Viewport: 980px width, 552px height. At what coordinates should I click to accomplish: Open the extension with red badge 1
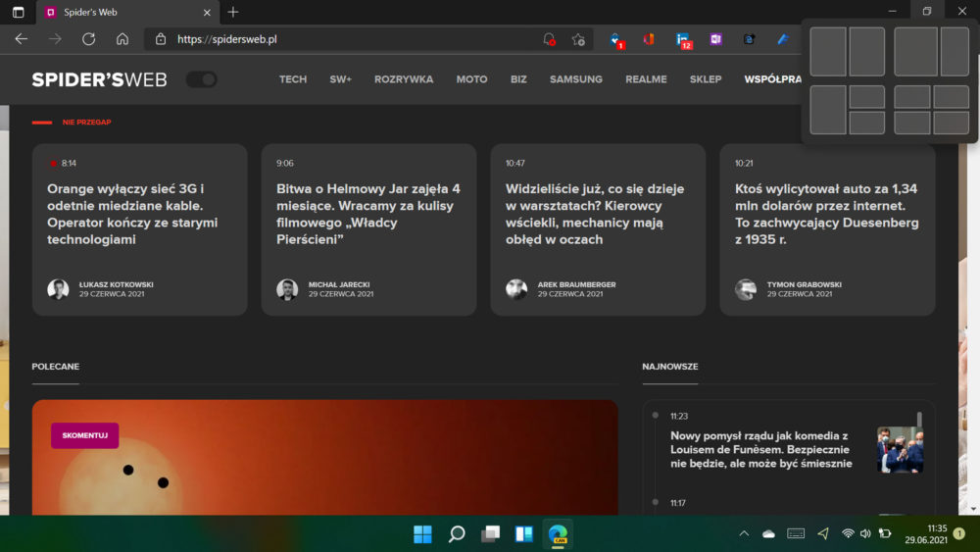[x=616, y=40]
